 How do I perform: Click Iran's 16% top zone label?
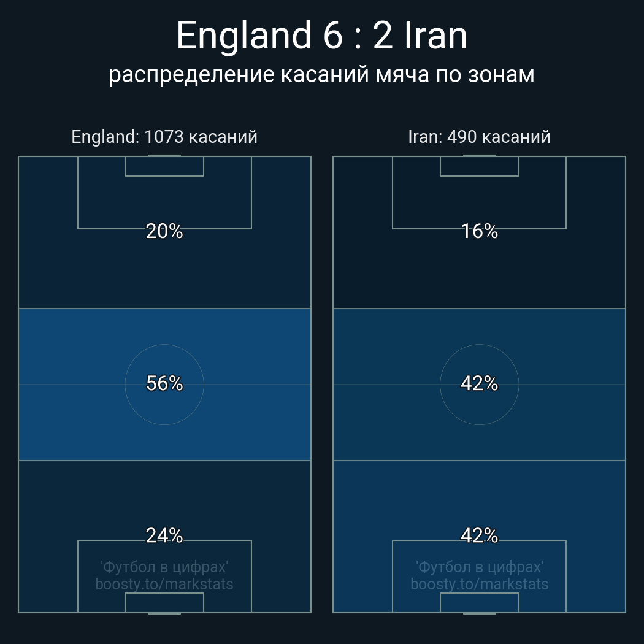(479, 231)
